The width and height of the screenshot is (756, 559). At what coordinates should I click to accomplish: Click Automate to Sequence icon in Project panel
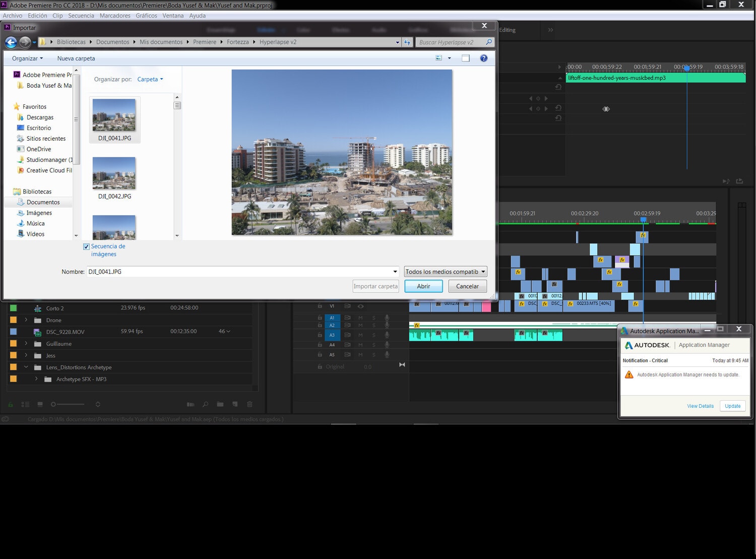(191, 404)
